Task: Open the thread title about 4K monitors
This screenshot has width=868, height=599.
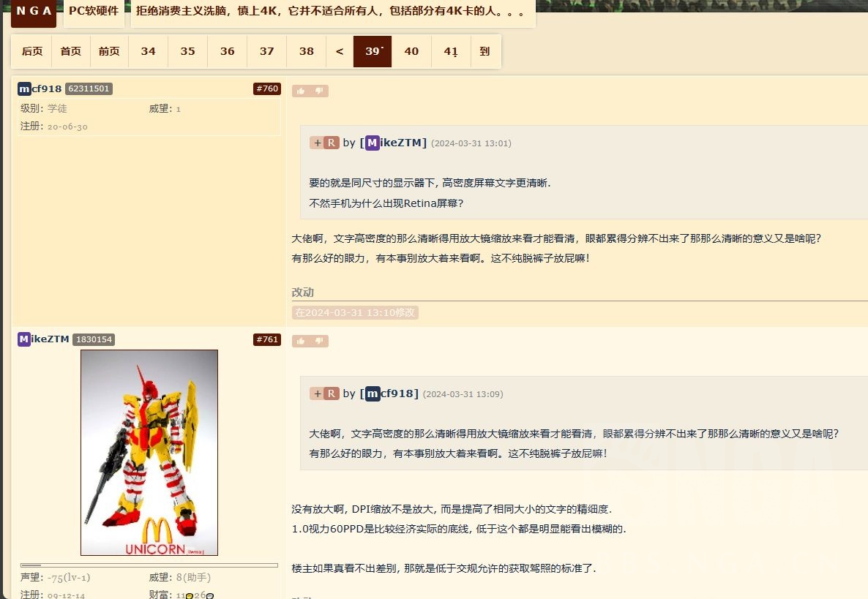Action: 329,12
